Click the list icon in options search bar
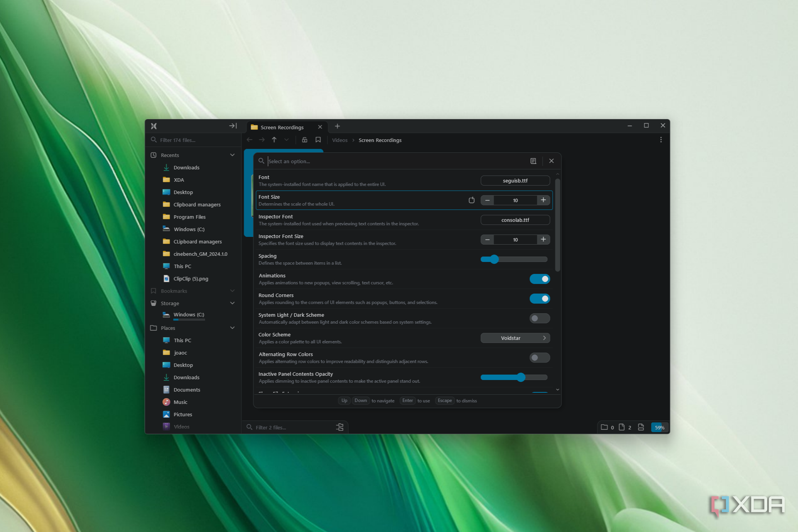 (x=533, y=161)
